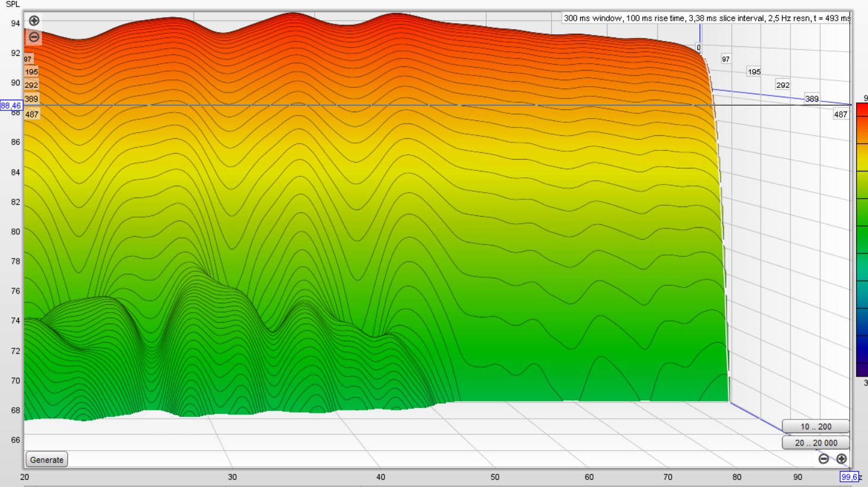
Task: Click the red band of color scale
Action: [x=862, y=111]
